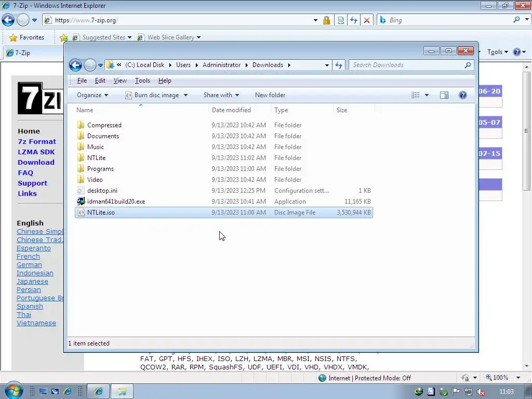
Task: Open the Tools menu in Explorer
Action: (x=142, y=81)
